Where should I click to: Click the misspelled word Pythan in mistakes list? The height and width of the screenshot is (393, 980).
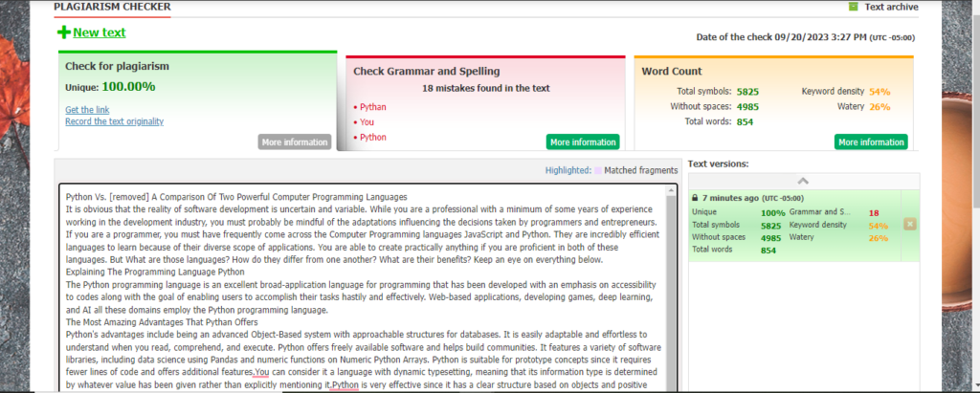(x=373, y=107)
